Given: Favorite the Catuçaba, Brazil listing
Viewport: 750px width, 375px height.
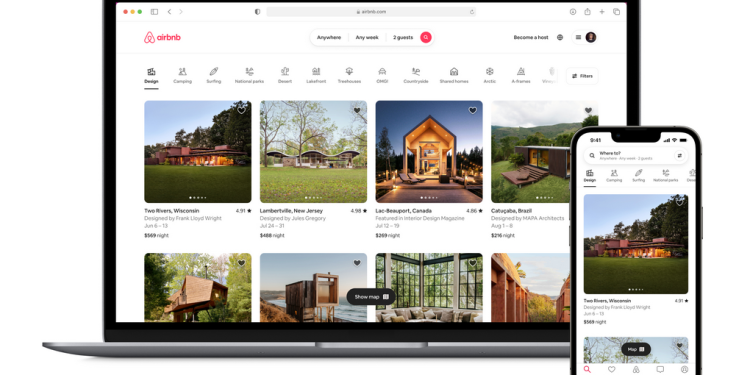Looking at the screenshot, I should (588, 110).
